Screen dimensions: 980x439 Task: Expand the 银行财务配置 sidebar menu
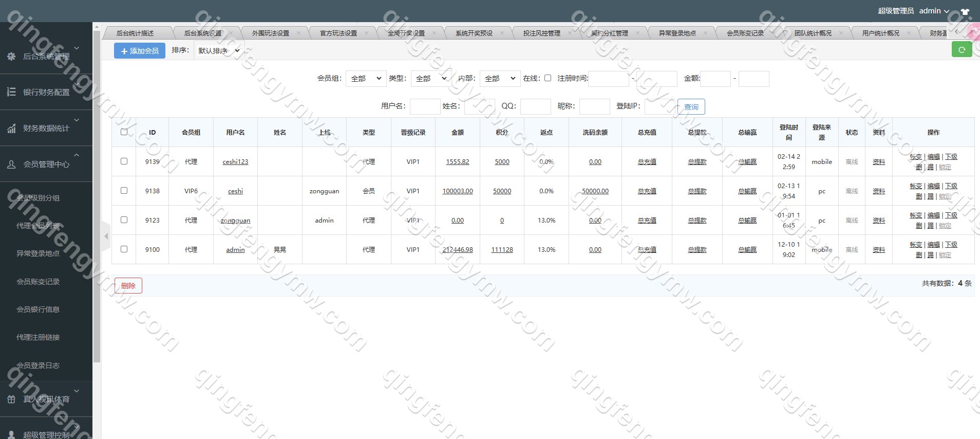(x=46, y=92)
